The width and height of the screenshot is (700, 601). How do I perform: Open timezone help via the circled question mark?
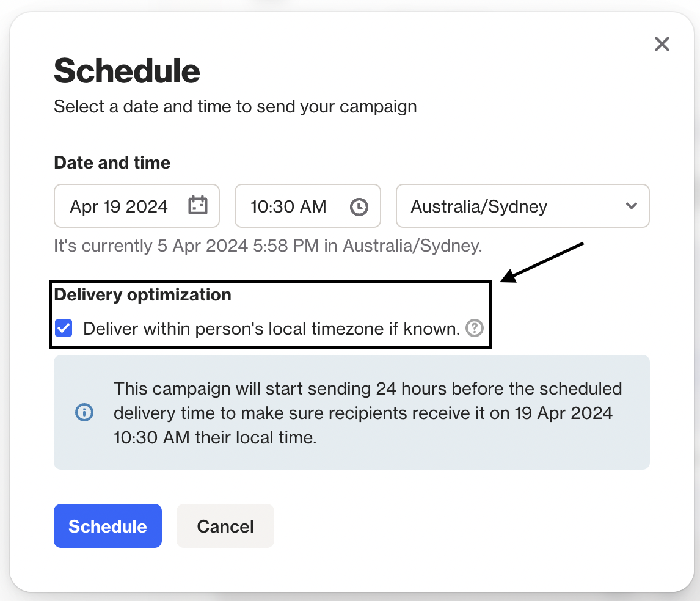475,329
